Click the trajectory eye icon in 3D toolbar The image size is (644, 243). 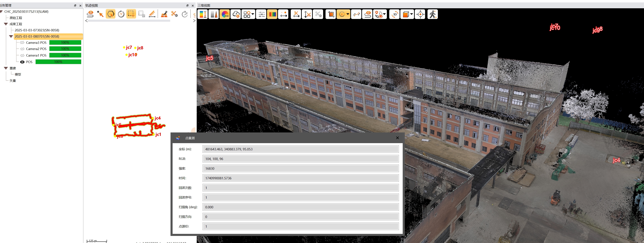point(368,14)
